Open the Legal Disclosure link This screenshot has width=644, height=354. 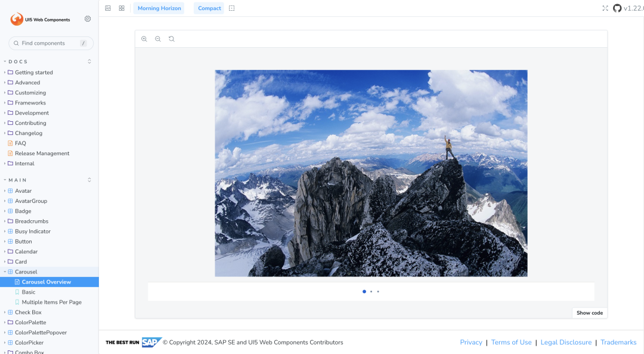pos(566,342)
